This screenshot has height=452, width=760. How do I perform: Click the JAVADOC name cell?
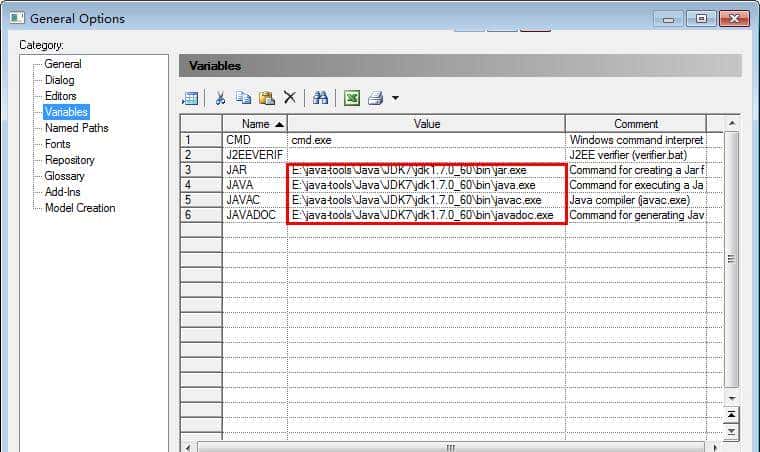coord(255,215)
